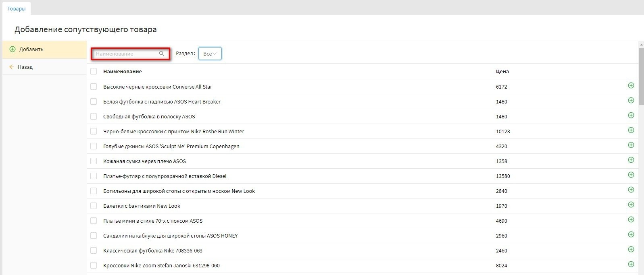This screenshot has width=644, height=275.
Task: Check the Кожаная сумка через плечо row
Action: click(x=94, y=161)
